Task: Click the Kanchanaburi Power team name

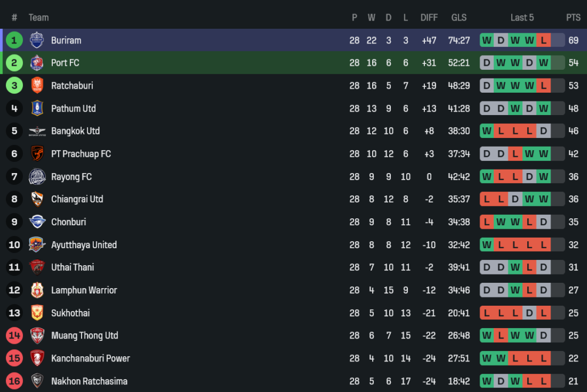Action: pyautogui.click(x=90, y=359)
